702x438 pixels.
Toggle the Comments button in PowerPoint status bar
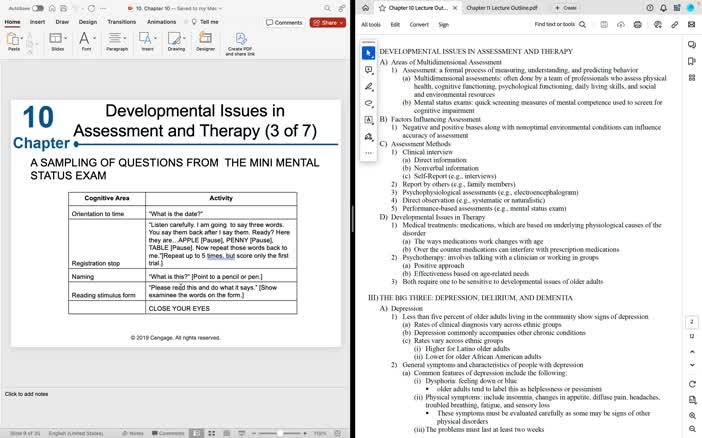tap(168, 433)
